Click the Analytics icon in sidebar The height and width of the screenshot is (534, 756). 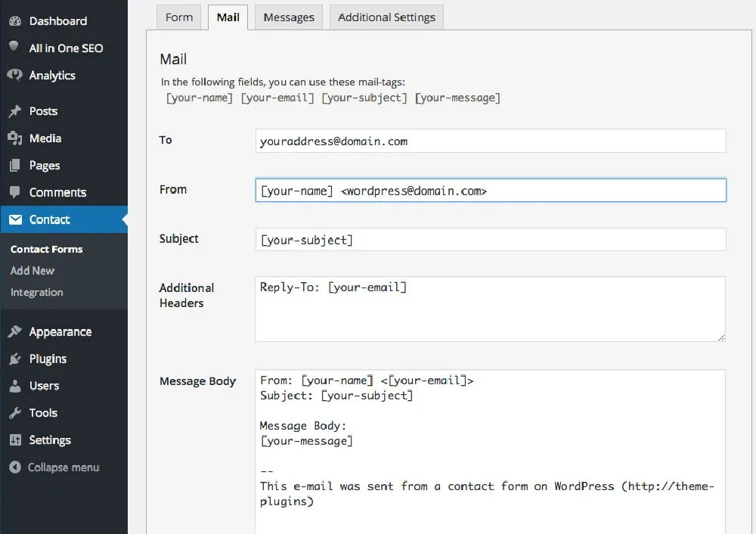14,75
